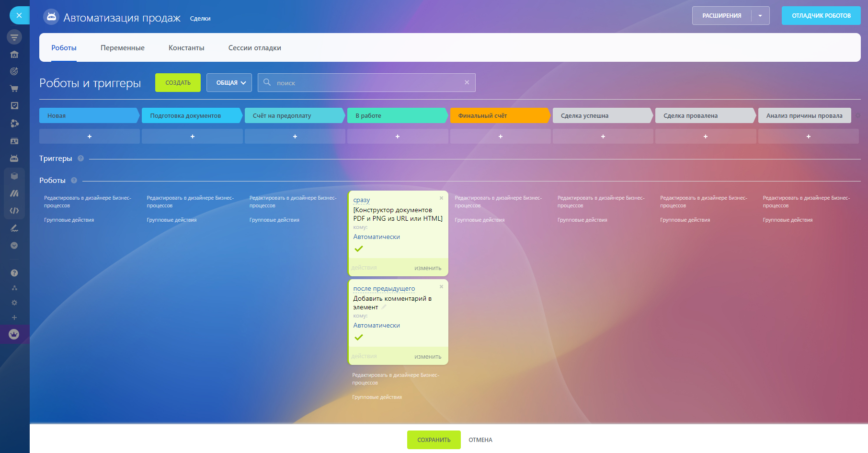Open the help question mark in sidebar
This screenshot has height=453, width=868.
tap(14, 273)
